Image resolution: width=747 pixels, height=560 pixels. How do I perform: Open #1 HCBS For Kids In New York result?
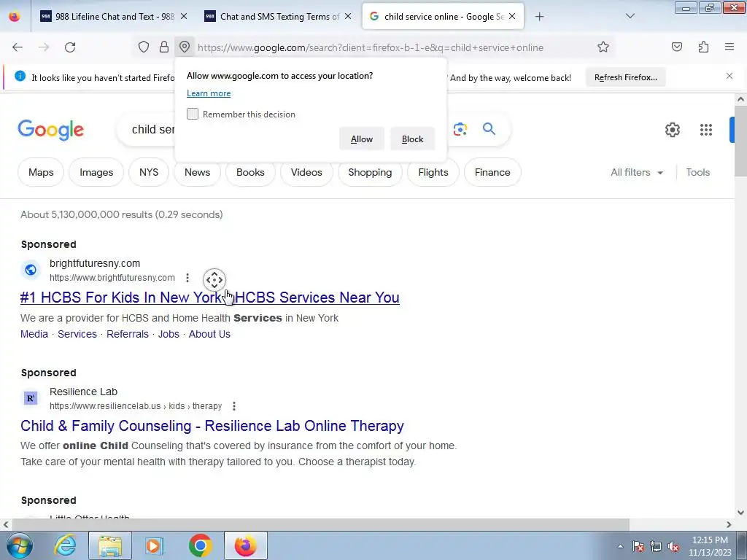click(x=209, y=297)
